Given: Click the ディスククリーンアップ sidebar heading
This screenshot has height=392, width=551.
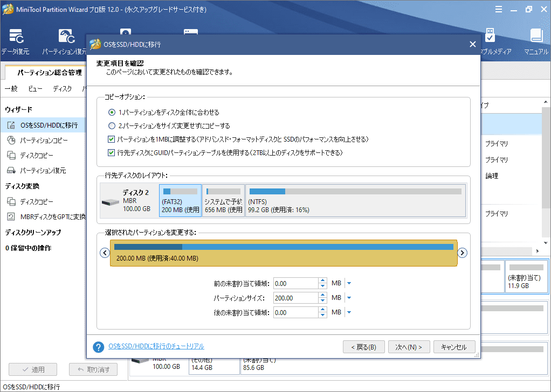Looking at the screenshot, I should 33,232.
